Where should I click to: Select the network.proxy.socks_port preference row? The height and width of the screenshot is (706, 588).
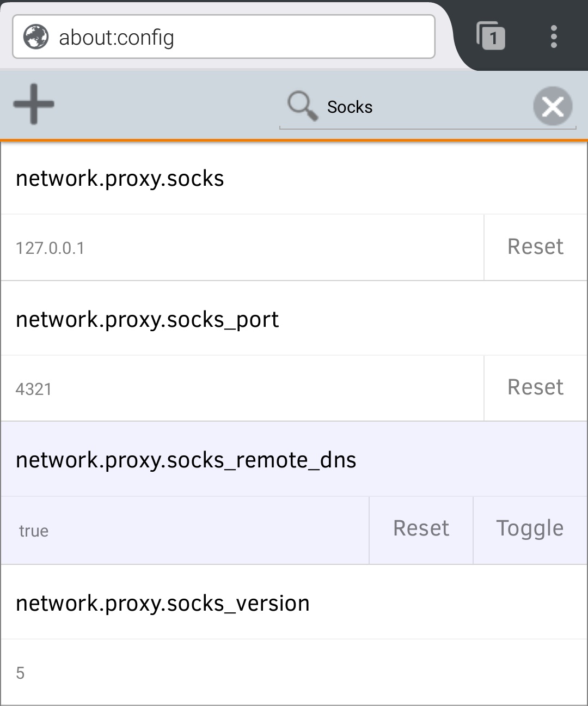tap(294, 319)
